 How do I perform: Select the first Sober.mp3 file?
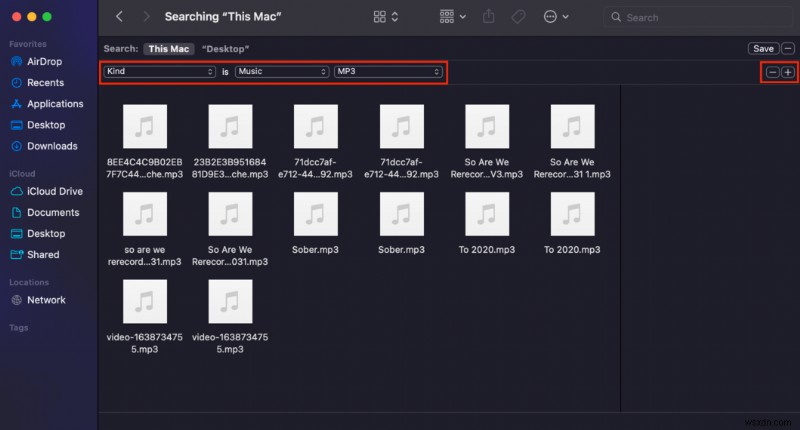315,223
